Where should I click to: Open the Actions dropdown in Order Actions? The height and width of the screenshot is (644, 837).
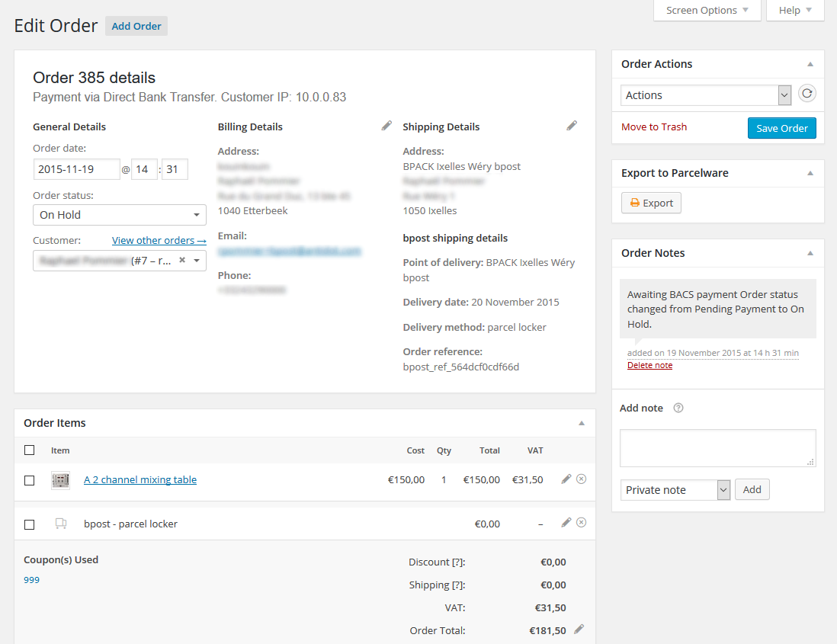[x=706, y=95]
